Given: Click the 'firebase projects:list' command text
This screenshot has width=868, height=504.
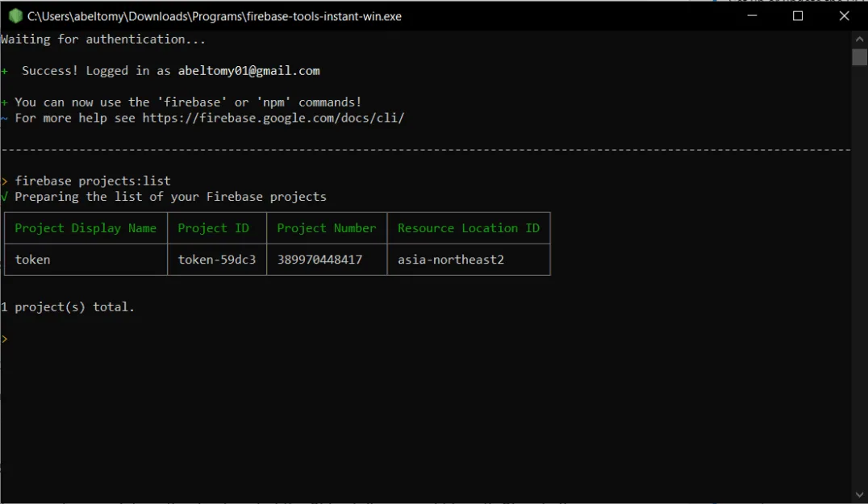Looking at the screenshot, I should pos(93,181).
